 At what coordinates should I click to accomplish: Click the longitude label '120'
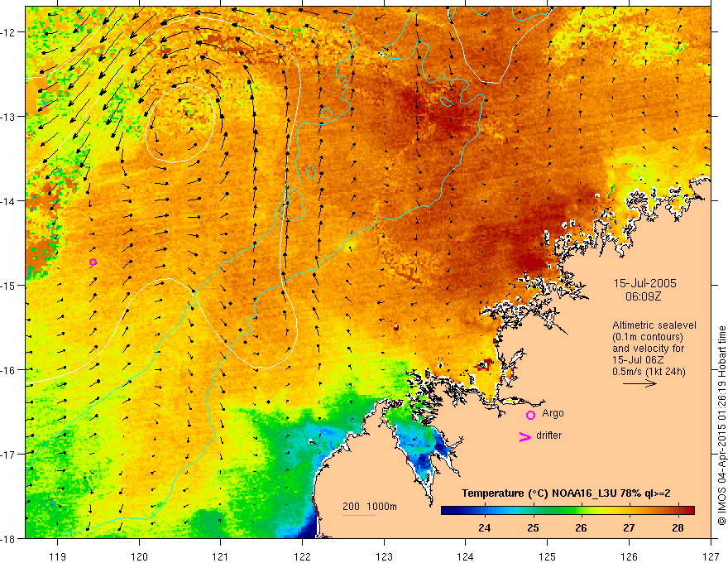[x=139, y=556]
